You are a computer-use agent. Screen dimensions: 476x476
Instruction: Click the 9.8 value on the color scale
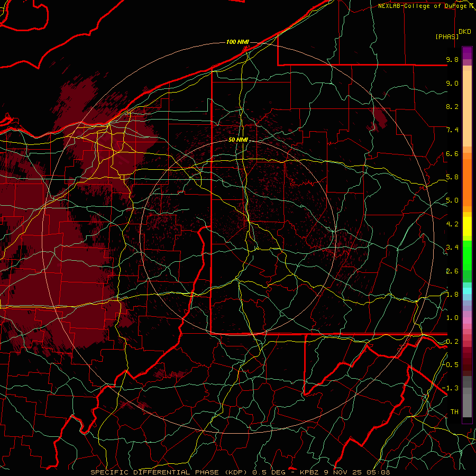452,59
